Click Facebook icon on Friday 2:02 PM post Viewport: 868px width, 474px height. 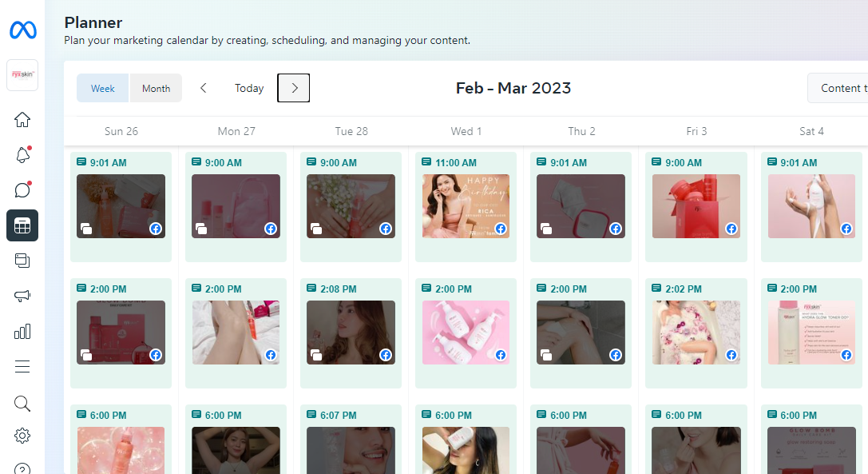731,355
